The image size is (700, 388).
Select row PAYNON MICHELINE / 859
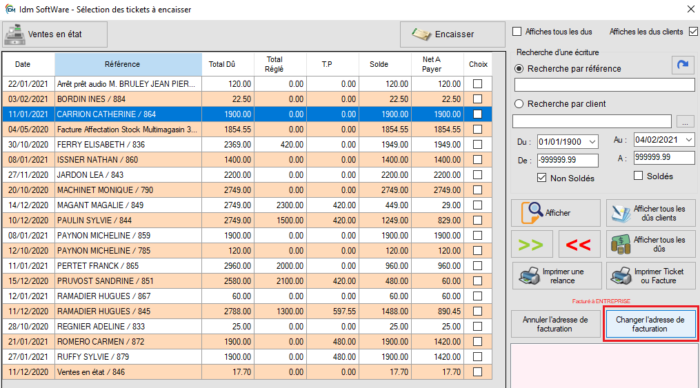tap(247, 235)
